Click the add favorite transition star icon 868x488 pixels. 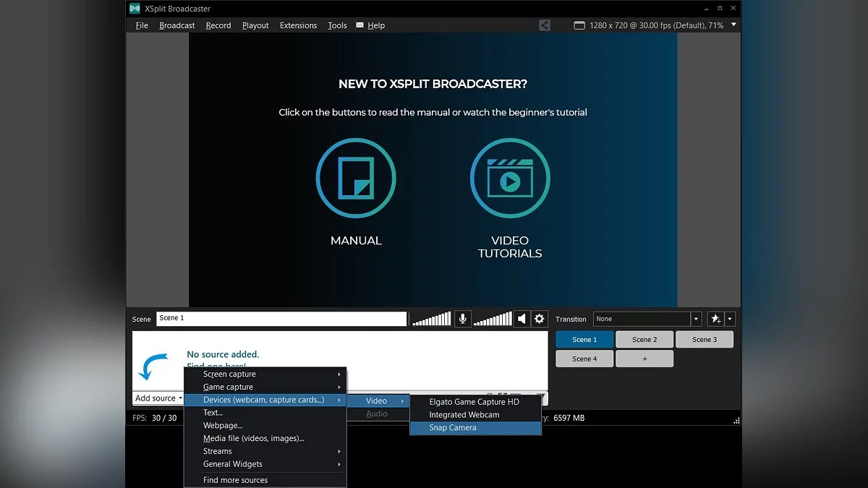coord(715,319)
